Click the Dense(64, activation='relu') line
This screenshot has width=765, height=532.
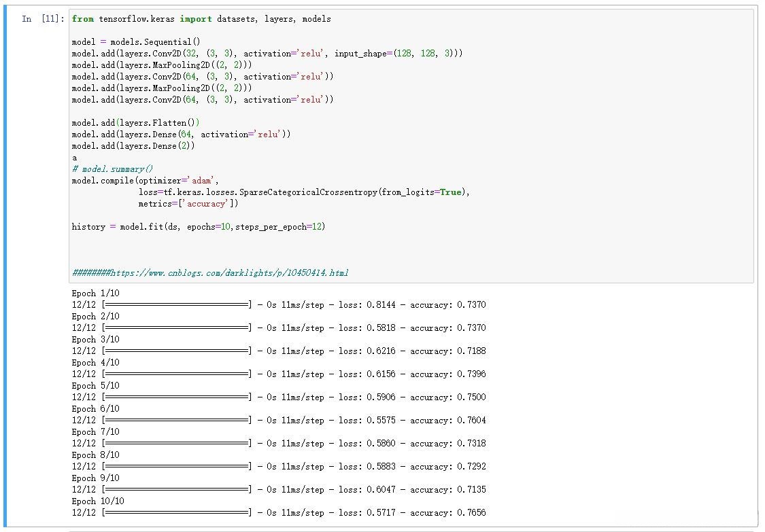(x=181, y=135)
